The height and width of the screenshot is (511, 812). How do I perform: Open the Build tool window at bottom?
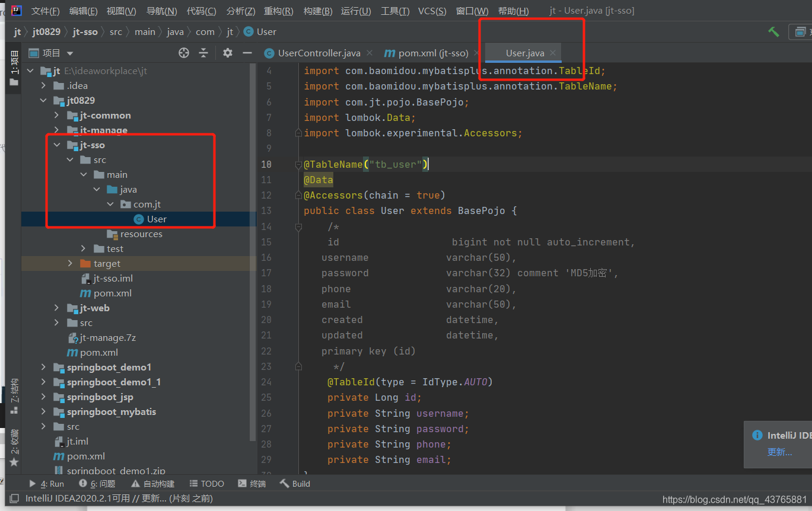[295, 484]
